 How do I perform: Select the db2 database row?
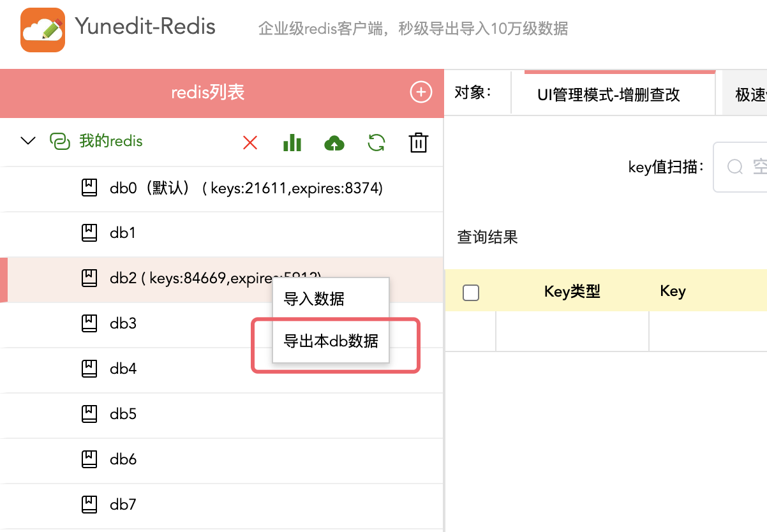click(221, 279)
